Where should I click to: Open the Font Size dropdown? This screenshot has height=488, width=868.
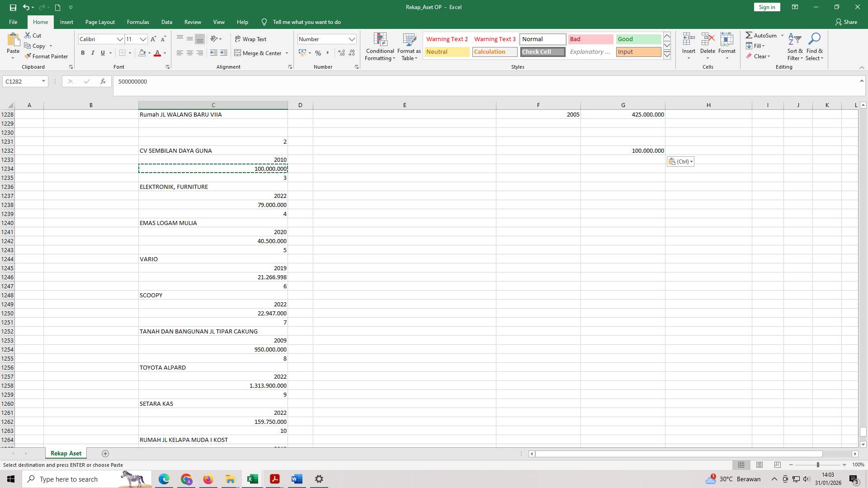[143, 39]
